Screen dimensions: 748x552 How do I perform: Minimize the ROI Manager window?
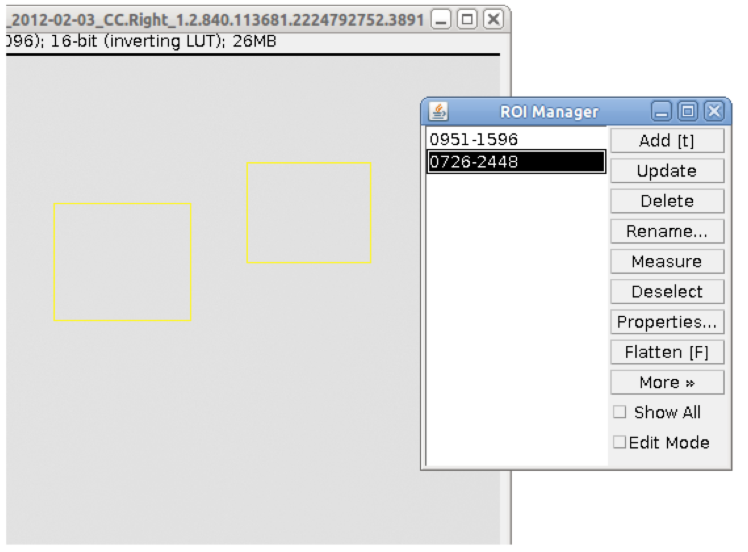pos(665,112)
